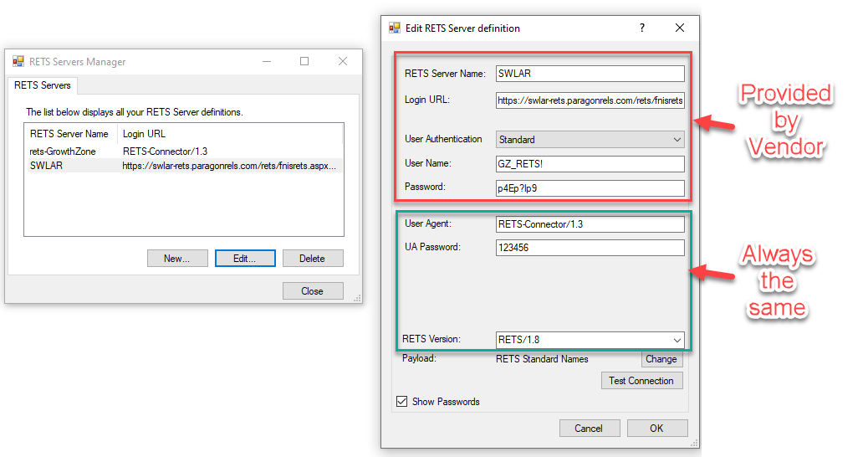Select the SWLAR server row
This screenshot has width=868, height=457.
pos(47,166)
